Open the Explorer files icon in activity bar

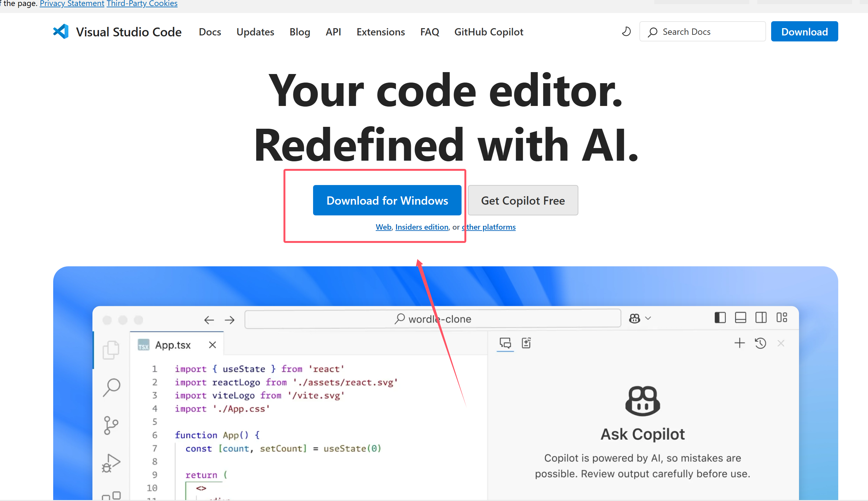tap(111, 350)
